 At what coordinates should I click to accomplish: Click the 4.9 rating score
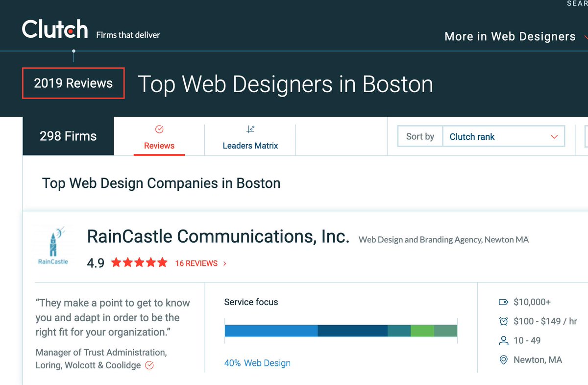96,263
